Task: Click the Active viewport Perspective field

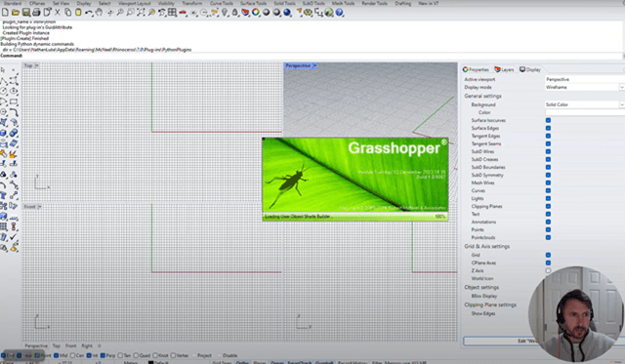Action: point(585,79)
